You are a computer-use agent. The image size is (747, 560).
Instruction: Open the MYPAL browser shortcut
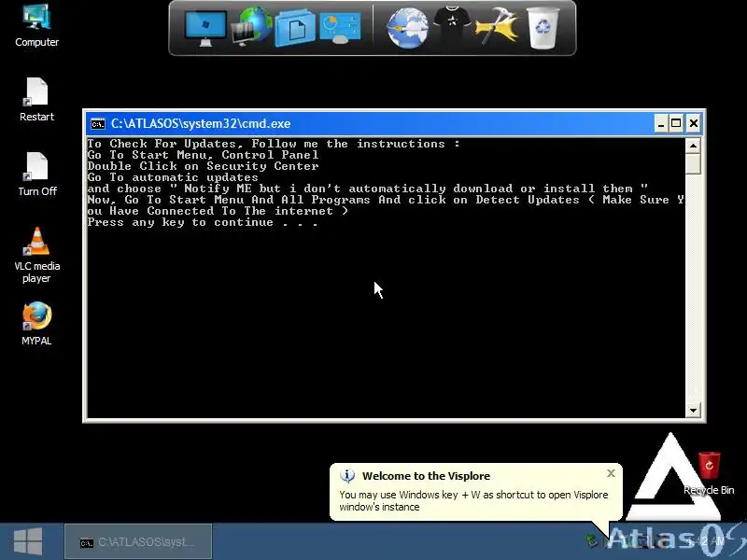tap(36, 323)
